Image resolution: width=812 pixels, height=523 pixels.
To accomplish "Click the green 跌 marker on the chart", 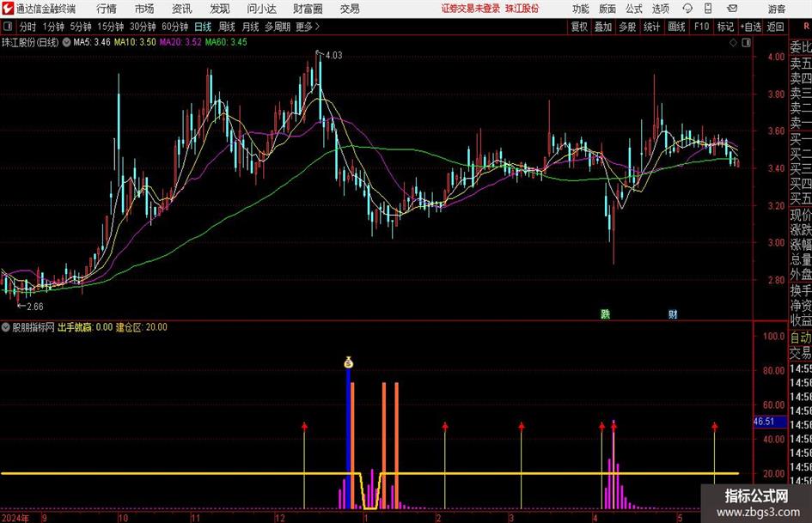I will (x=606, y=313).
